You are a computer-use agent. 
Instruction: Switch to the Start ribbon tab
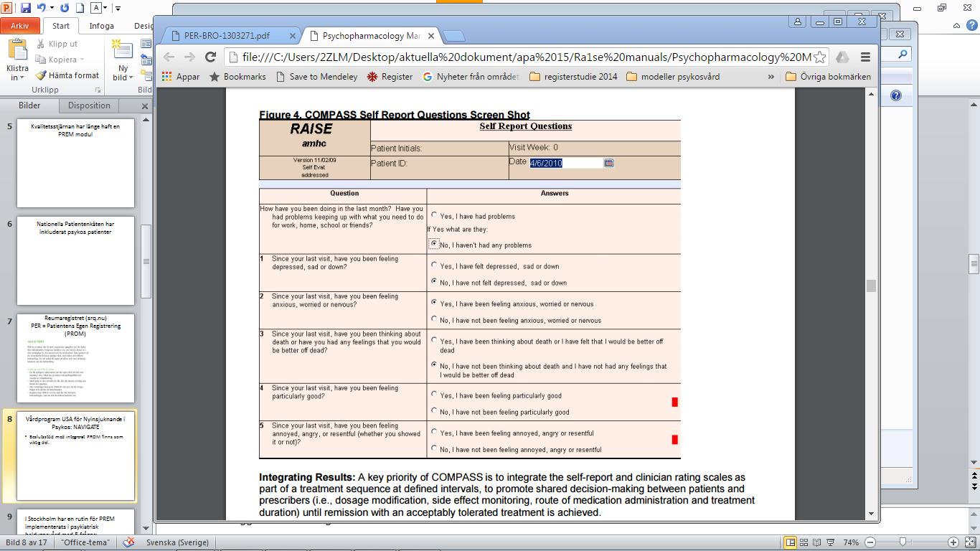[61, 26]
